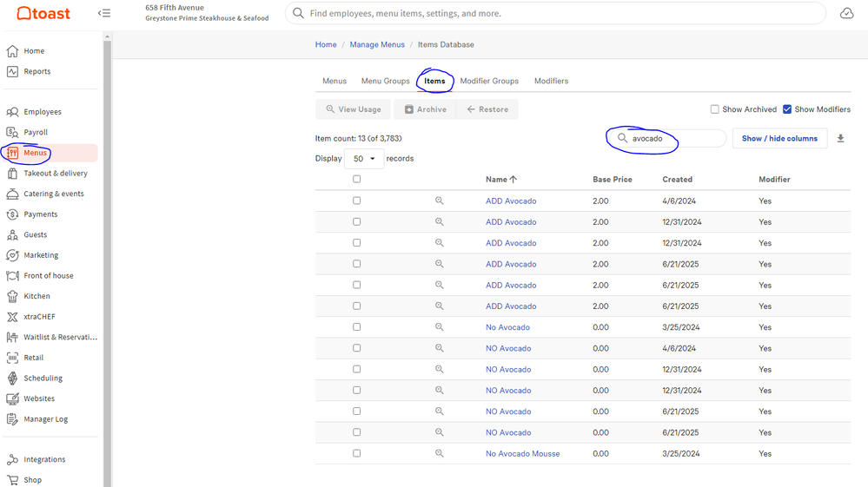Click the download export icon beside columns button
868x487 pixels.
pyautogui.click(x=840, y=139)
